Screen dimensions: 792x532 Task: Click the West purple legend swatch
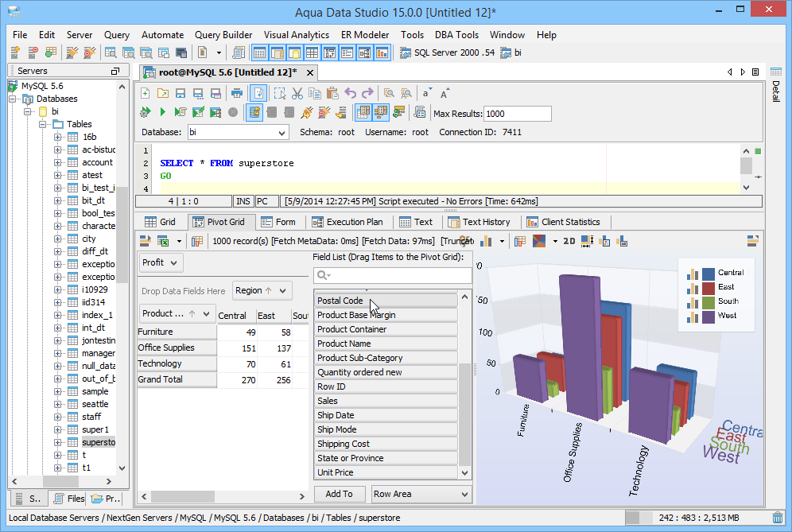(709, 316)
